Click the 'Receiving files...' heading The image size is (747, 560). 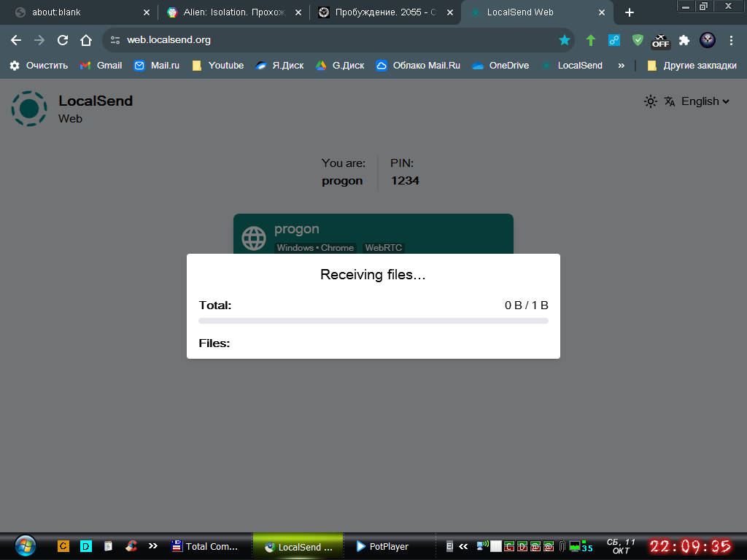pyautogui.click(x=373, y=275)
